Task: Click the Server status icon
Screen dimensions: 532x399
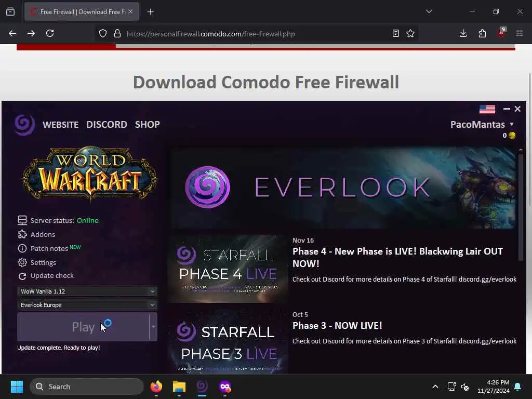Action: pyautogui.click(x=22, y=220)
